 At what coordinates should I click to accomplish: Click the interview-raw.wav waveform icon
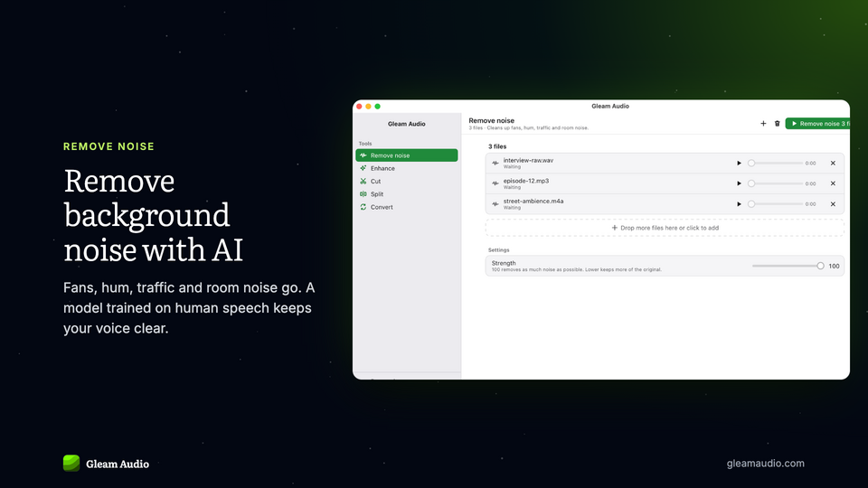tap(495, 164)
